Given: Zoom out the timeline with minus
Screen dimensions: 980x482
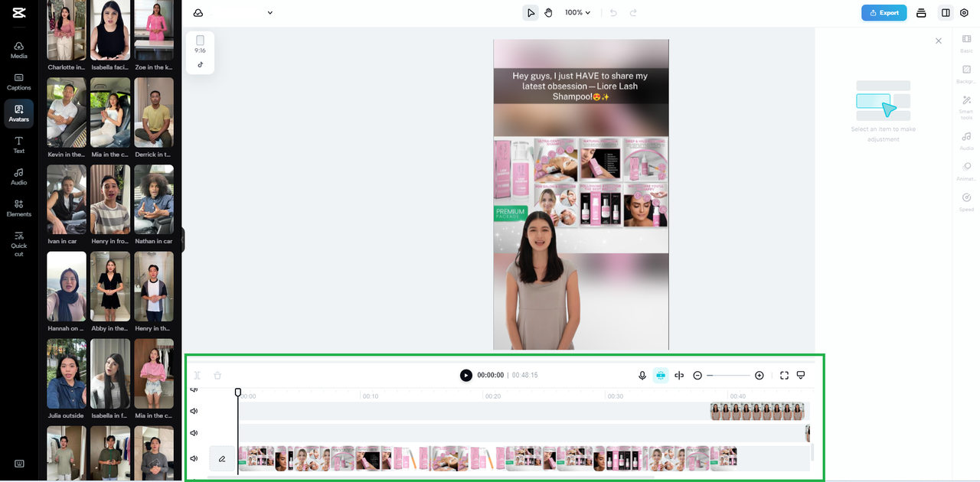Looking at the screenshot, I should click(697, 375).
